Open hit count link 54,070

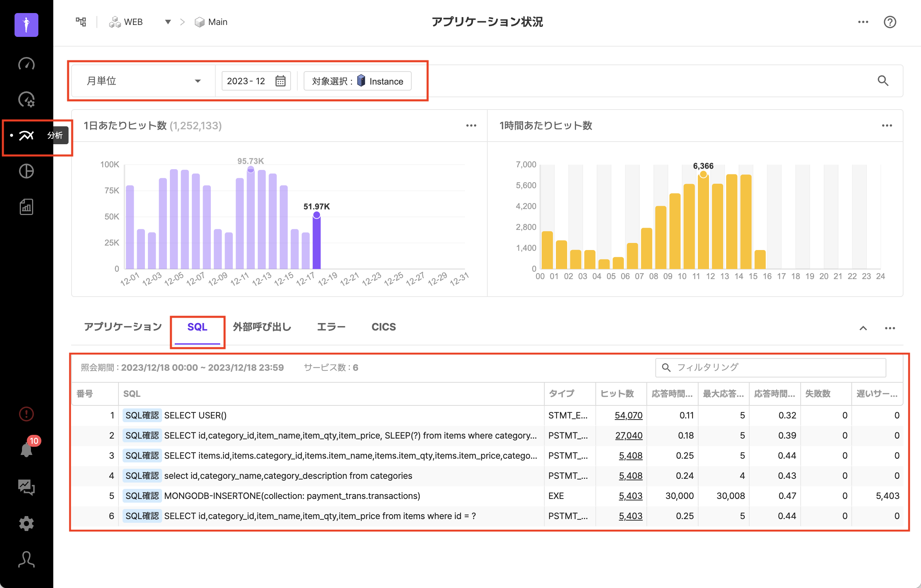tap(629, 415)
